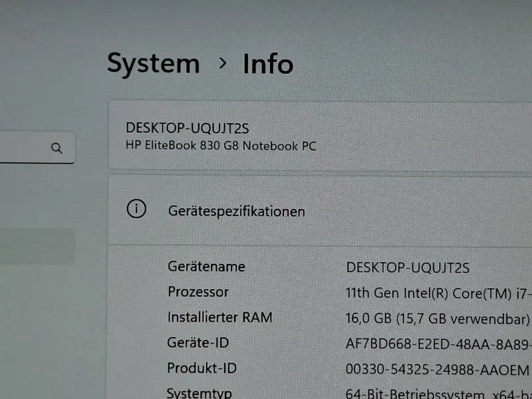Click HP EliteBook 830 G8 Notebook PC text
This screenshot has height=399, width=532.
(x=221, y=146)
